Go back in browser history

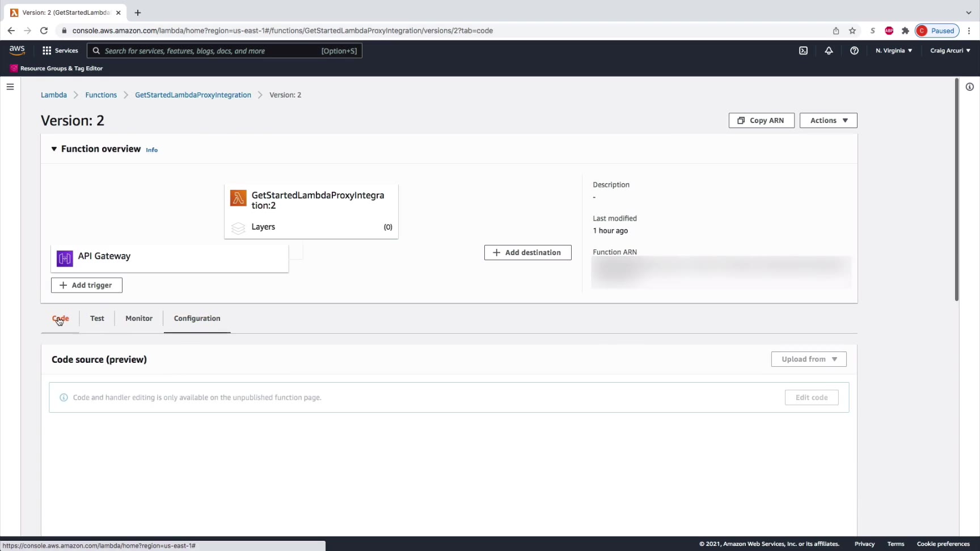click(11, 31)
